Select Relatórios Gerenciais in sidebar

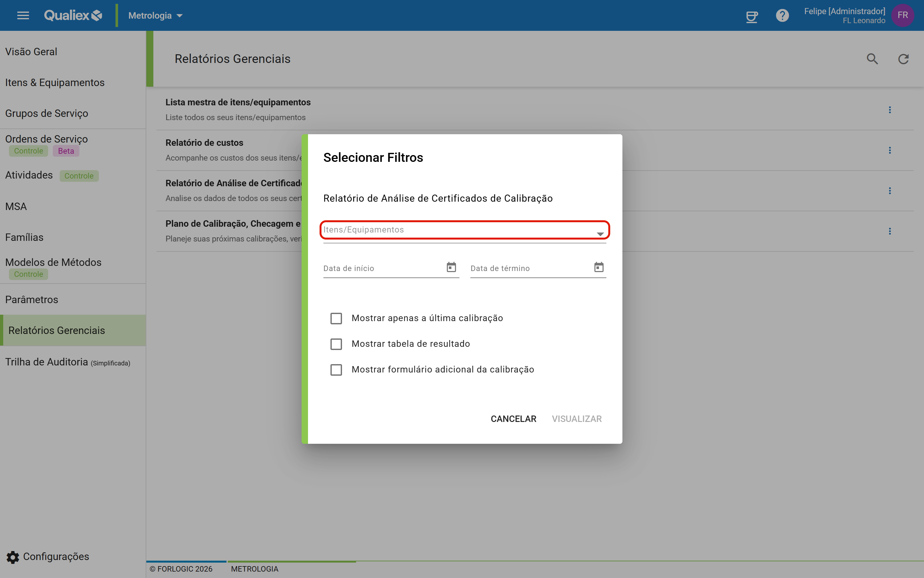73,330
